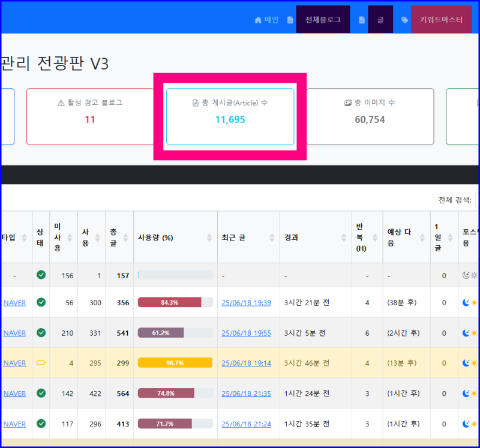Screen dimensions: 480x448
Task: Click the document icon before 전체블로그
Action: point(290,20)
